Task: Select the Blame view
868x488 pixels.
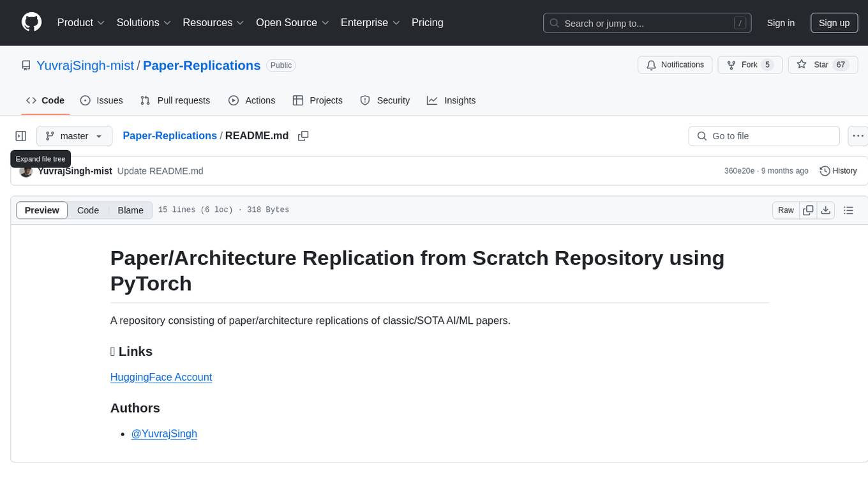Action: click(x=131, y=210)
